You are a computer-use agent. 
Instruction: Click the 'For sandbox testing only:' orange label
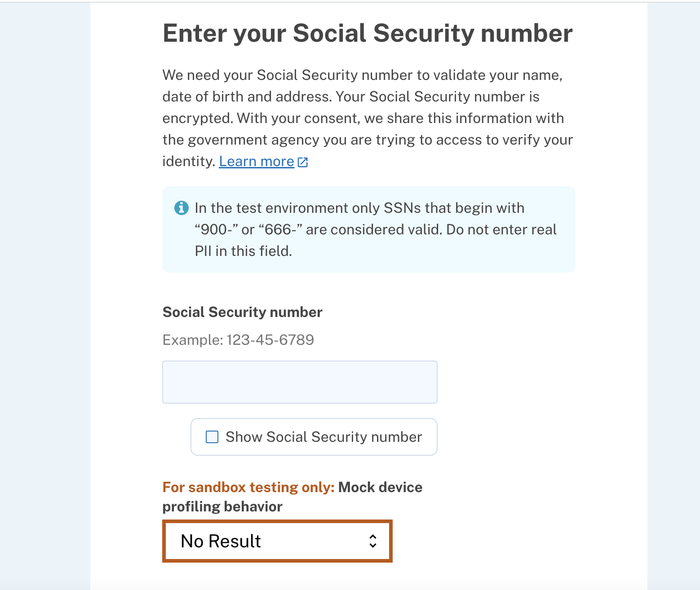tap(248, 487)
